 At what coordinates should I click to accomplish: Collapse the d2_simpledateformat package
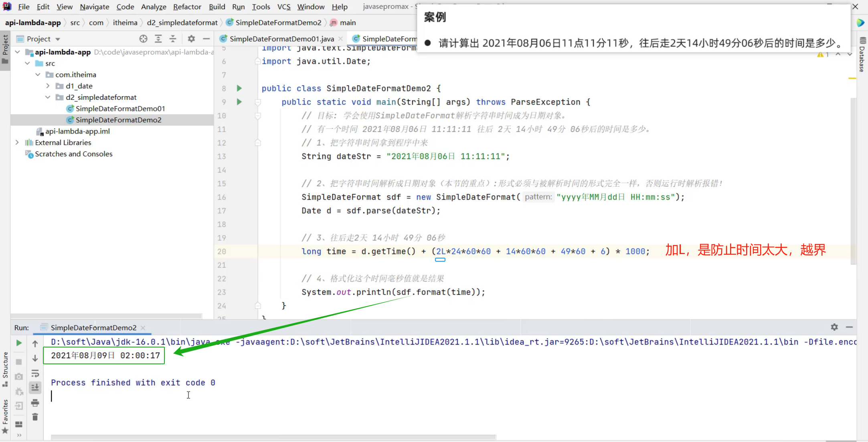tap(48, 97)
